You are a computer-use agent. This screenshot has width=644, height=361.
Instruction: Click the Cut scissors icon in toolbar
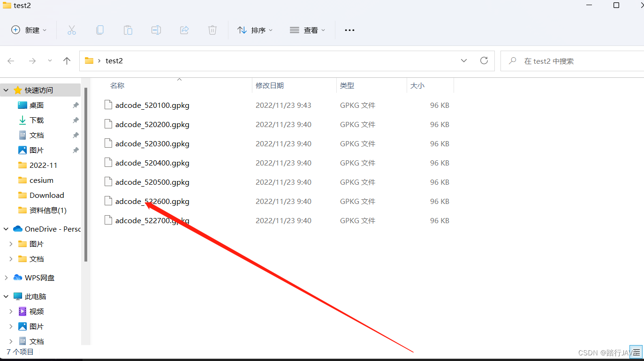(72, 30)
